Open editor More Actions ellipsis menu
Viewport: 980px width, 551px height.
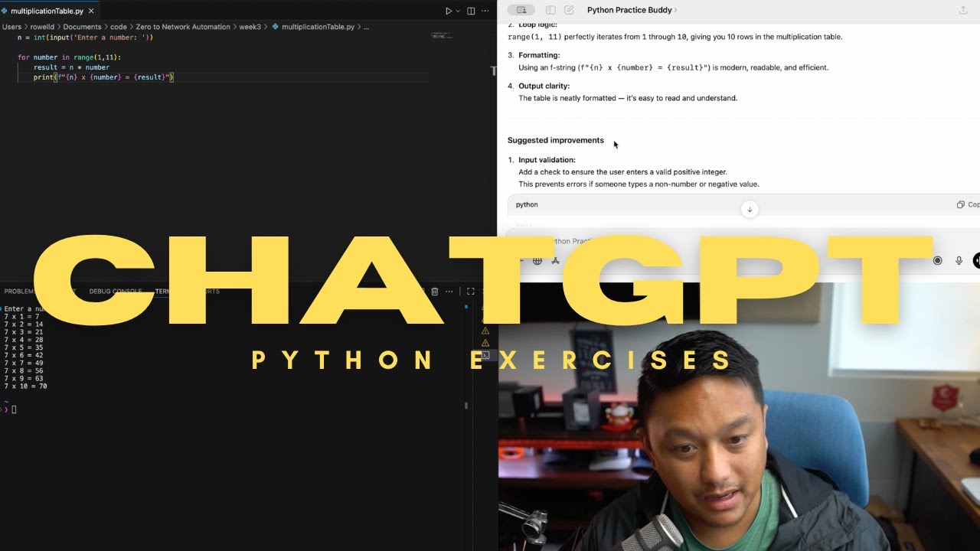tap(485, 11)
